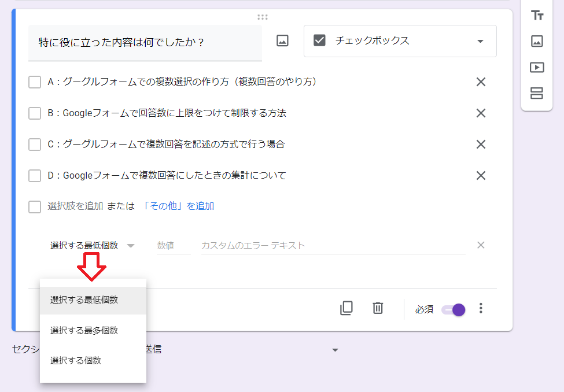This screenshot has height=392, width=564.
Task: Open the question's three-dot options menu
Action: [x=481, y=308]
